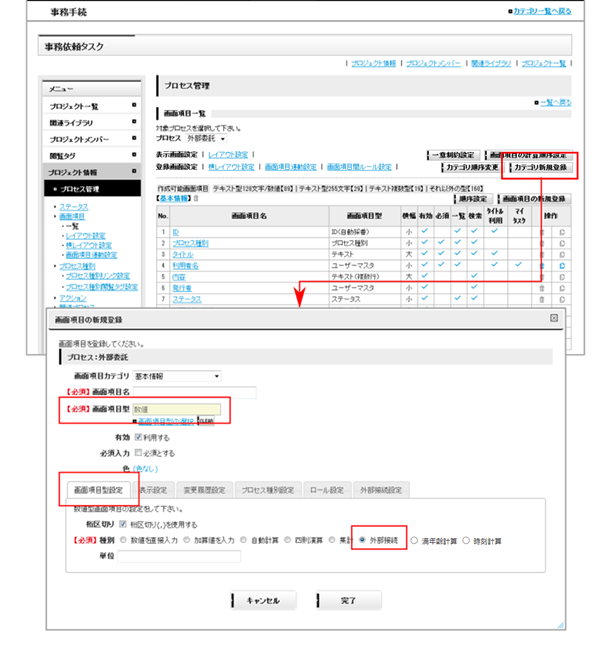Click square icon on 関連ライブラリ menu row
This screenshot has height=646, width=616.
click(x=134, y=122)
